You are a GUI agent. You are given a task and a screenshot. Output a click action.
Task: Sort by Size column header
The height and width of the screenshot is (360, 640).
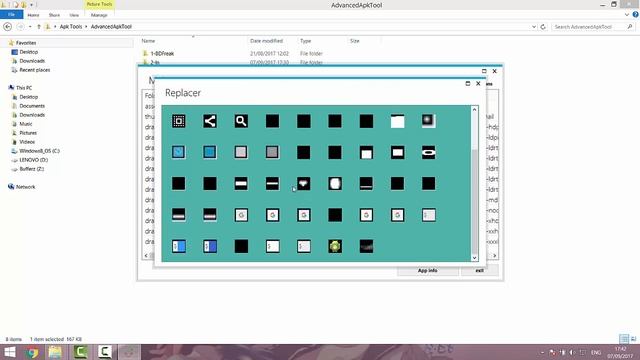(x=355, y=41)
